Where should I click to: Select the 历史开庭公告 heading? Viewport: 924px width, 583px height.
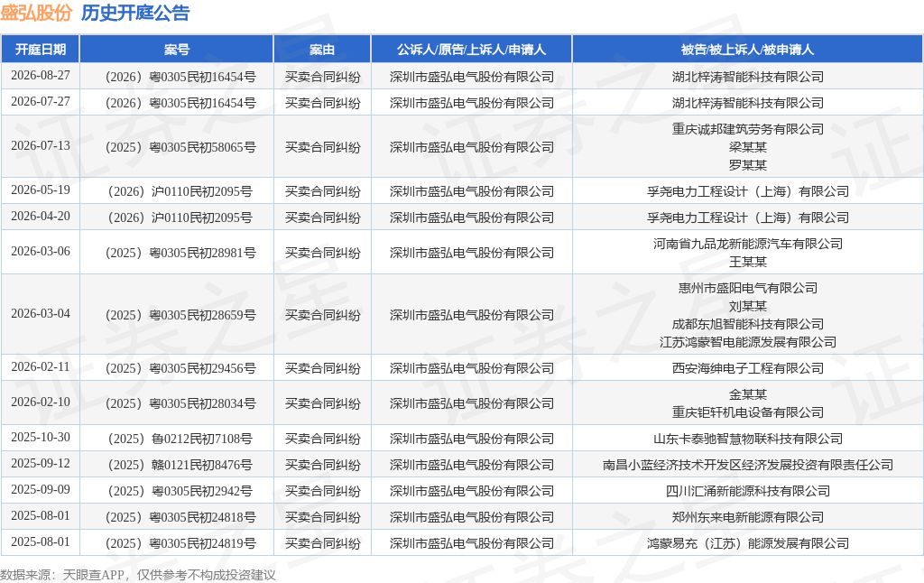135,13
